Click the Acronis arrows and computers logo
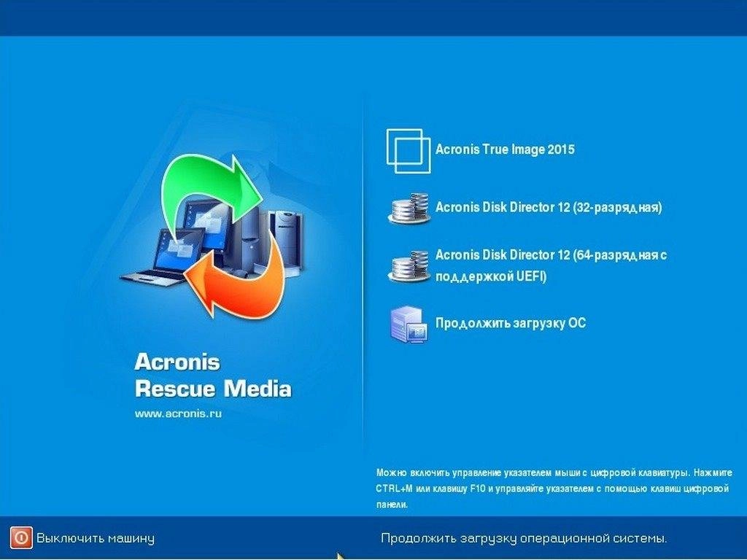The height and width of the screenshot is (560, 747). [x=212, y=236]
